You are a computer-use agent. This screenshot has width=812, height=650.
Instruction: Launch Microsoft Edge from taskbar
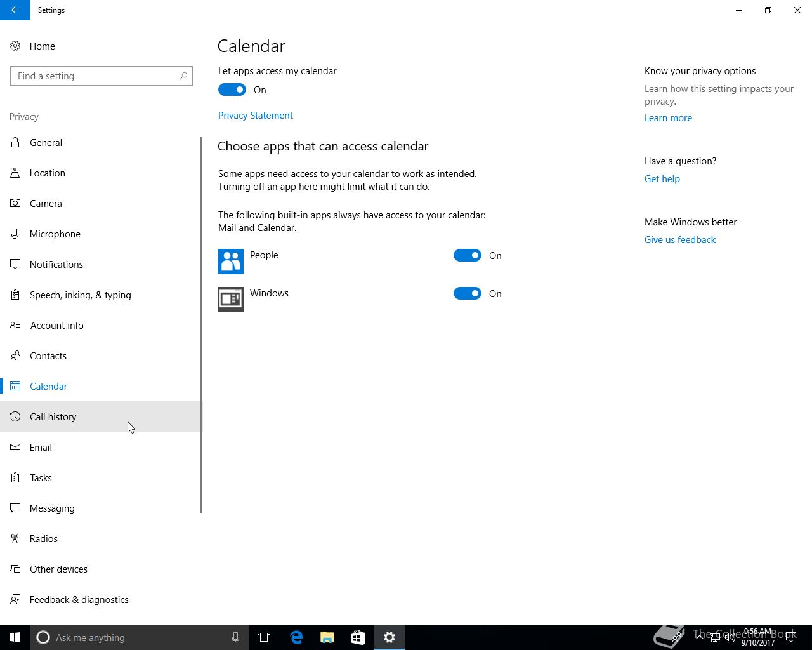(x=296, y=637)
